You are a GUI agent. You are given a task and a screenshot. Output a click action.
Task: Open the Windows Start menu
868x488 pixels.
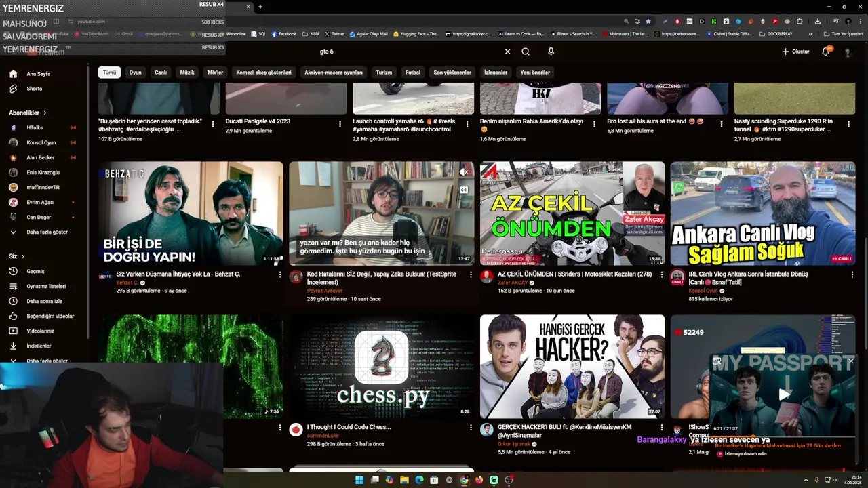[x=359, y=480]
